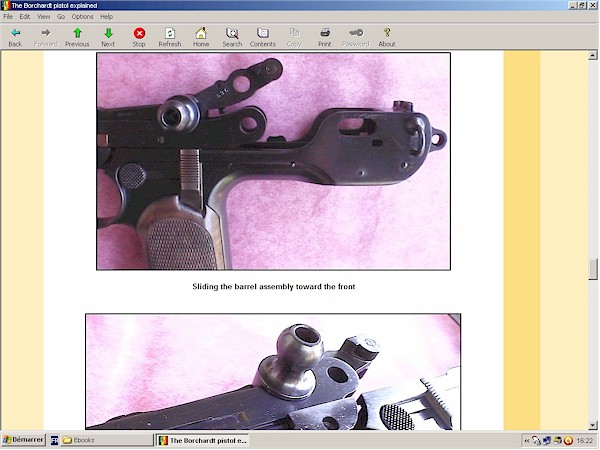Click the tray icon left of orange circle
This screenshot has height=450, width=600.
coord(558,441)
